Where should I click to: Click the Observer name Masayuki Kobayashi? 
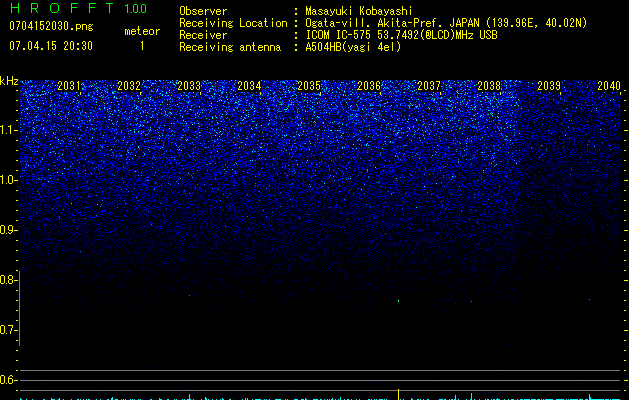point(359,11)
